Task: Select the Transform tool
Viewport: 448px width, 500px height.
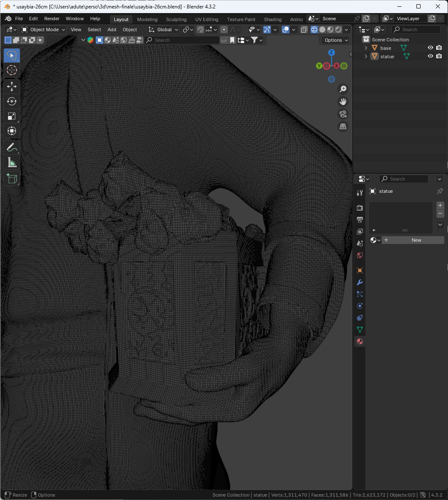Action: (x=12, y=131)
